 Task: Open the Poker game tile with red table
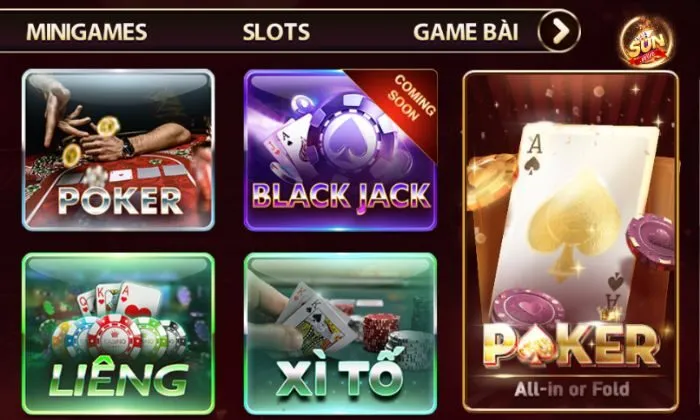118,150
